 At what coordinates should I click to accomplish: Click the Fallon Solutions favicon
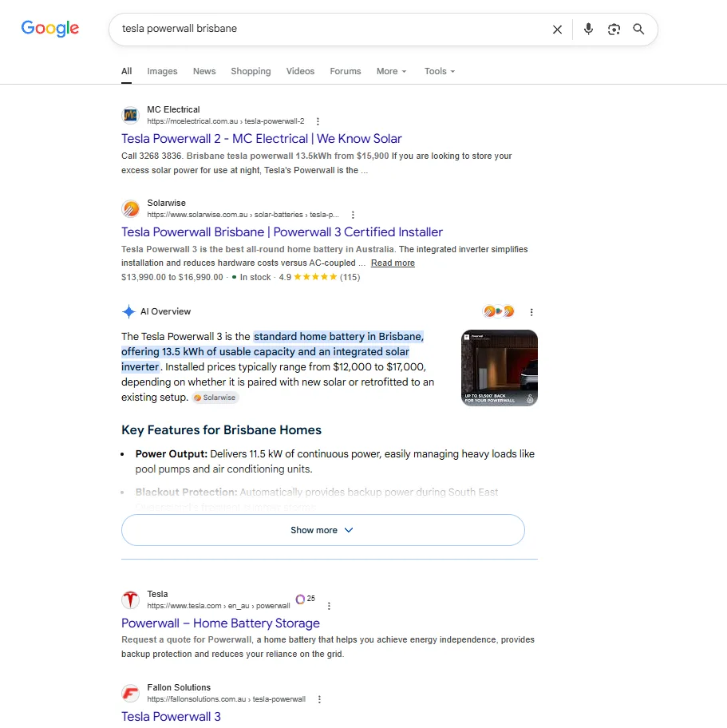click(130, 693)
